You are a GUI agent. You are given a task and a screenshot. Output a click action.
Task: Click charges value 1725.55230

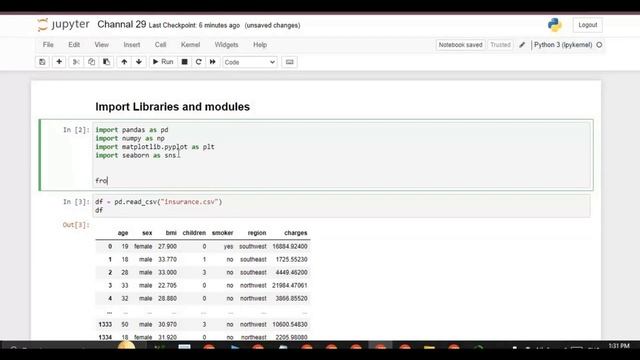291,260
